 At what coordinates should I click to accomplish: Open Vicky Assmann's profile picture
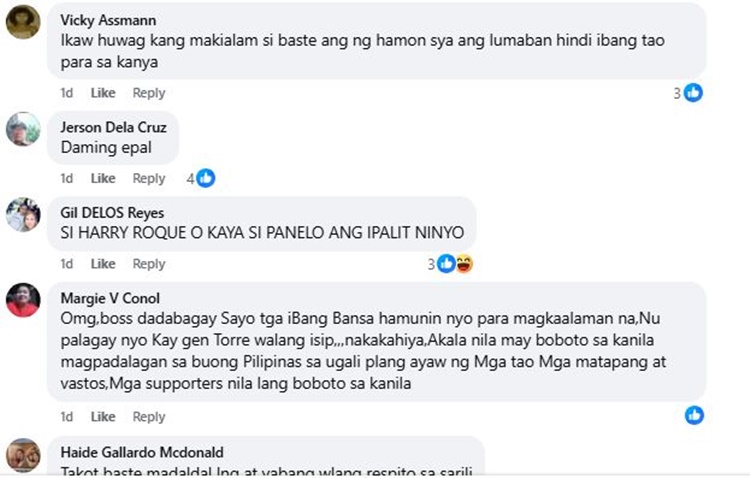[x=22, y=22]
